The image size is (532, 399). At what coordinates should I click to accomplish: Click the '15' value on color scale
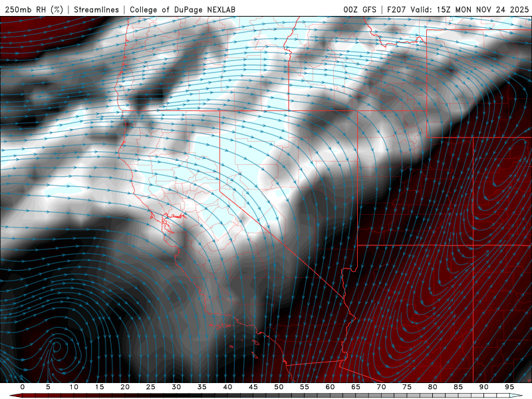tap(99, 387)
